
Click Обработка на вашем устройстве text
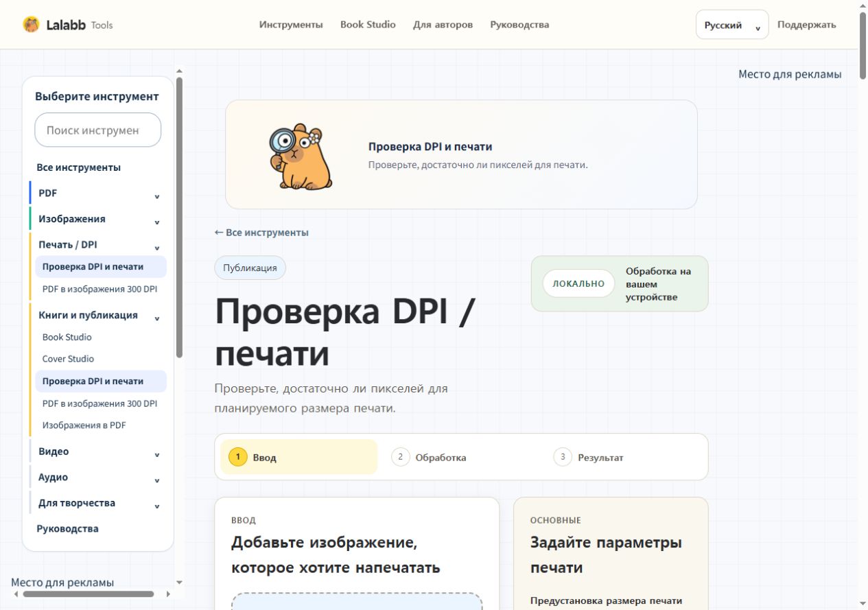[x=659, y=284]
